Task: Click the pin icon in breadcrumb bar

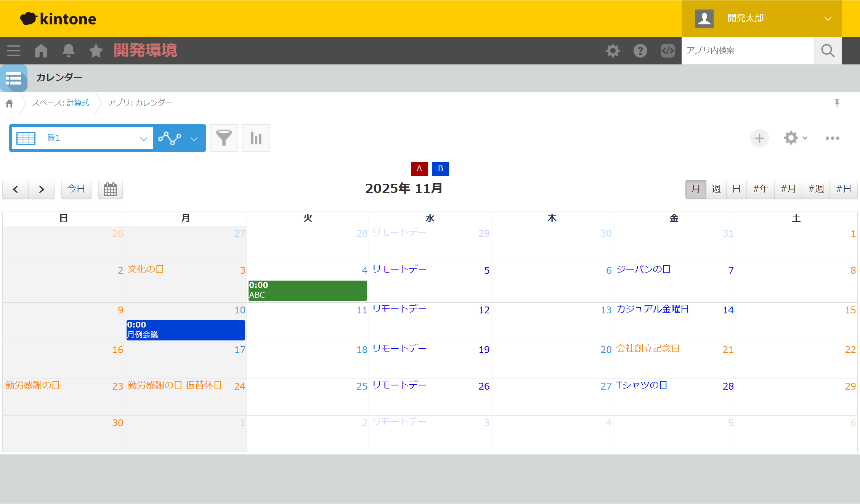Action: [x=837, y=103]
